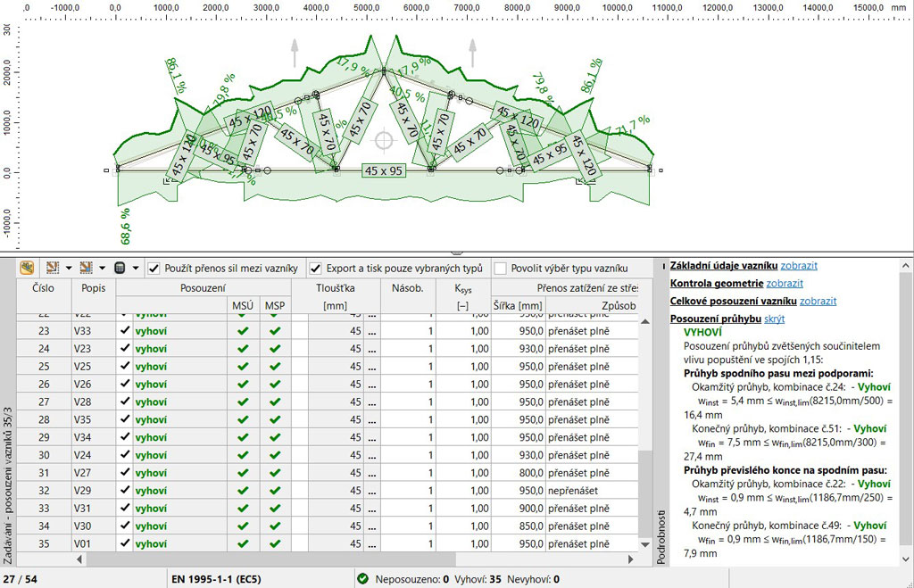Click the MSÚ green checkmark for row 23
The width and height of the screenshot is (914, 588).
coord(242,331)
